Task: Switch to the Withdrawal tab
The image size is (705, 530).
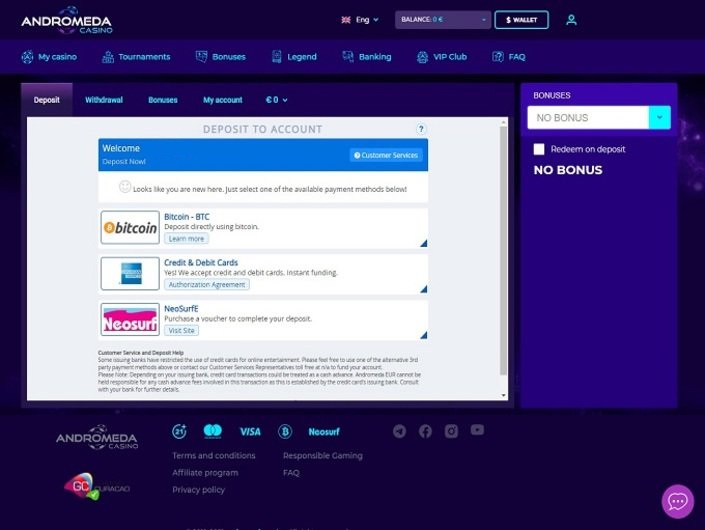Action: pos(104,100)
